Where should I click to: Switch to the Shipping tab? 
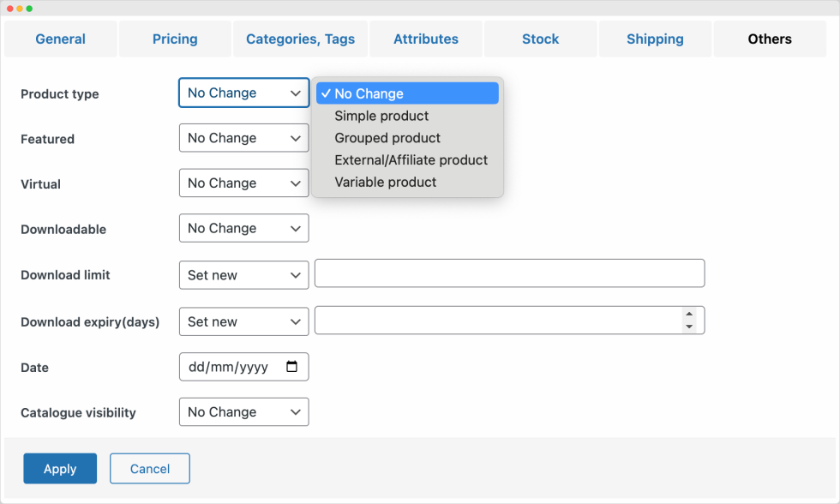pos(655,39)
